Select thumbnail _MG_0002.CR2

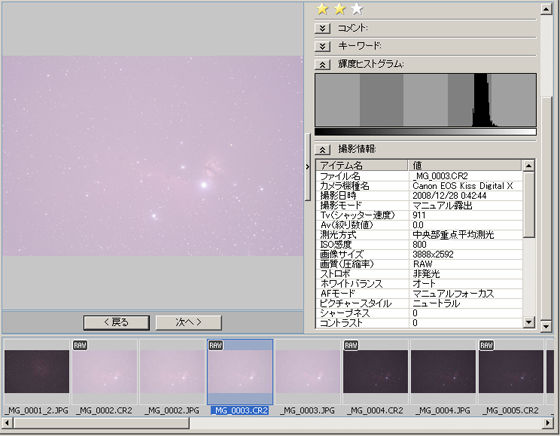(105, 371)
